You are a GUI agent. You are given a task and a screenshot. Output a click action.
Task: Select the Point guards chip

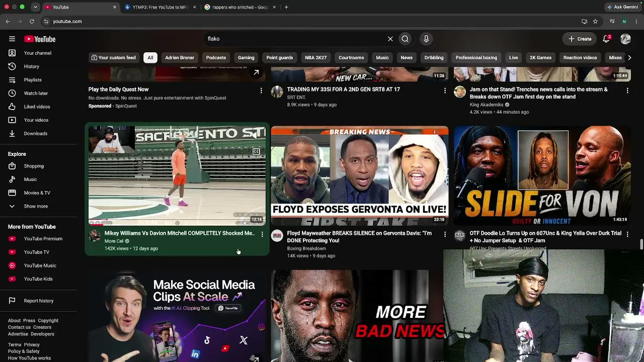(x=279, y=57)
